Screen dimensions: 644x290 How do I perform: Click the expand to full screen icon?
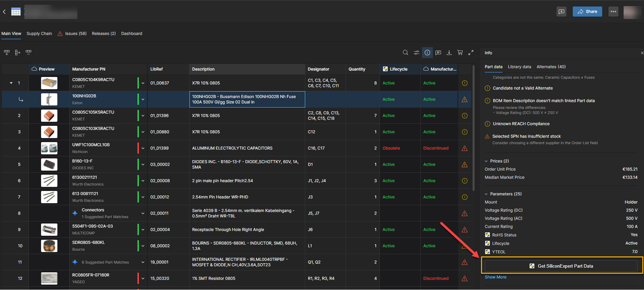coord(471,53)
